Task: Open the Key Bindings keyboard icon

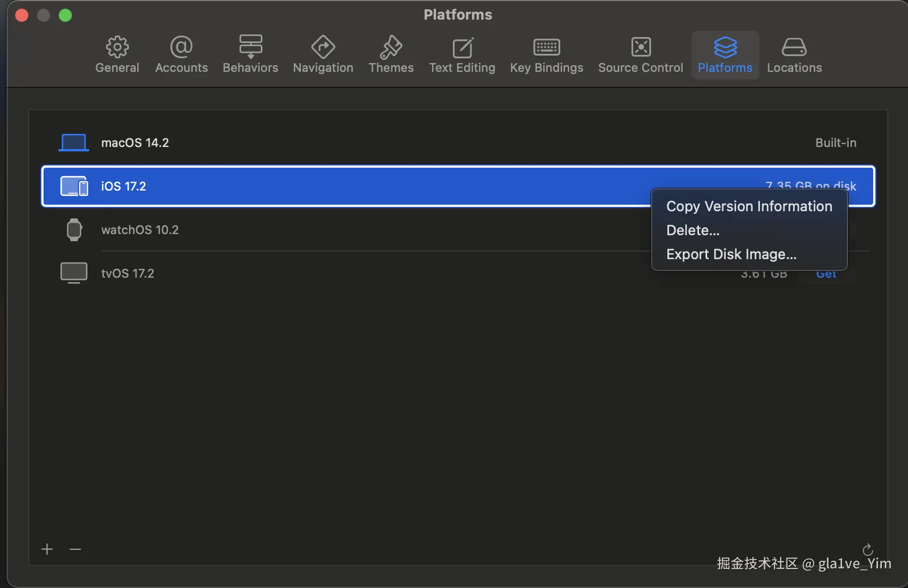Action: tap(547, 47)
